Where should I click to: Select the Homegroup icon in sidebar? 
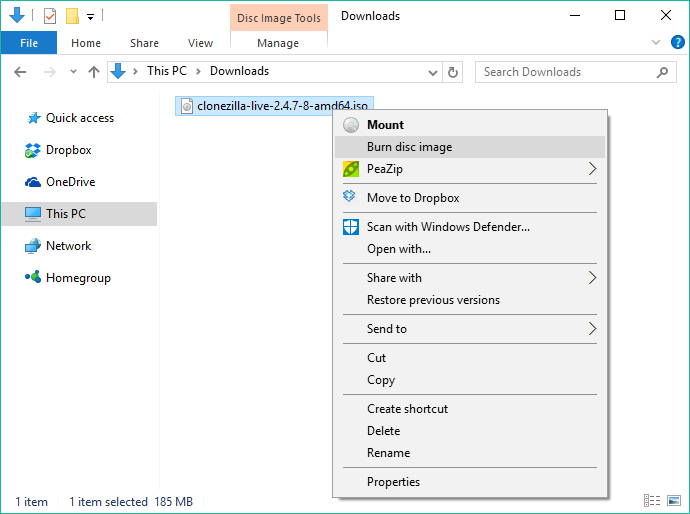32,278
